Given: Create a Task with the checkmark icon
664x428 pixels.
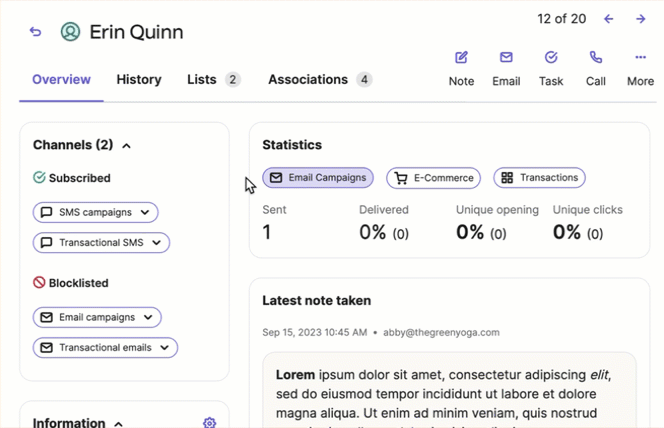Looking at the screenshot, I should tap(551, 58).
